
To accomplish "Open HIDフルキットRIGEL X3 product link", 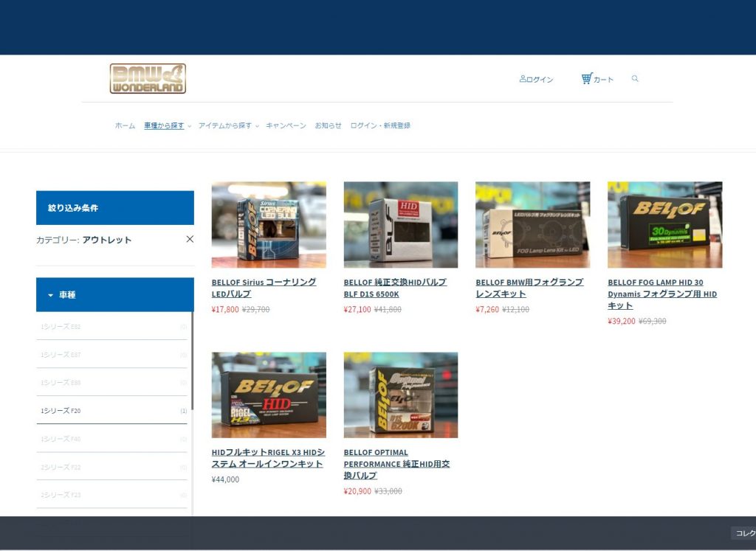I will pyautogui.click(x=268, y=458).
